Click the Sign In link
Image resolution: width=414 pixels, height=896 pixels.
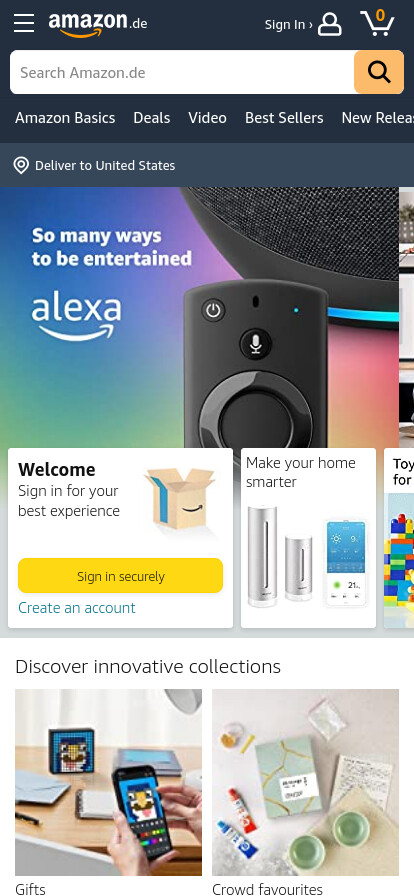(288, 25)
